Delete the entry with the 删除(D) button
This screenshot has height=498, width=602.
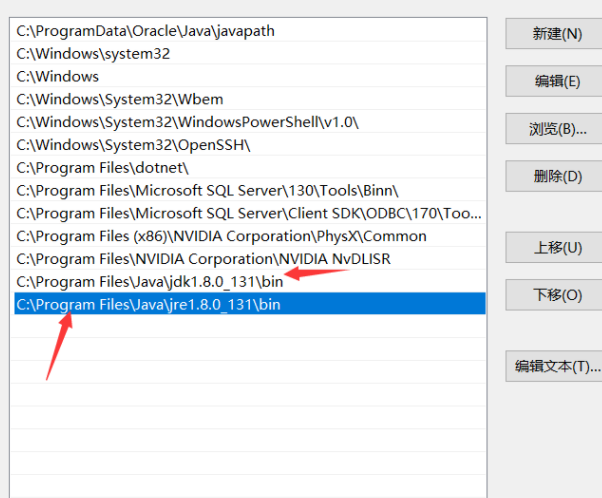coord(554,176)
